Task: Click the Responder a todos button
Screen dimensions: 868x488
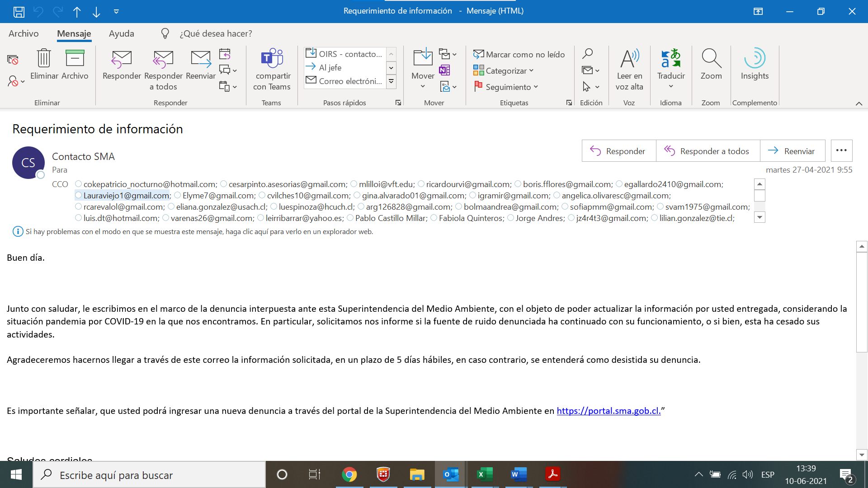Action: (x=708, y=151)
